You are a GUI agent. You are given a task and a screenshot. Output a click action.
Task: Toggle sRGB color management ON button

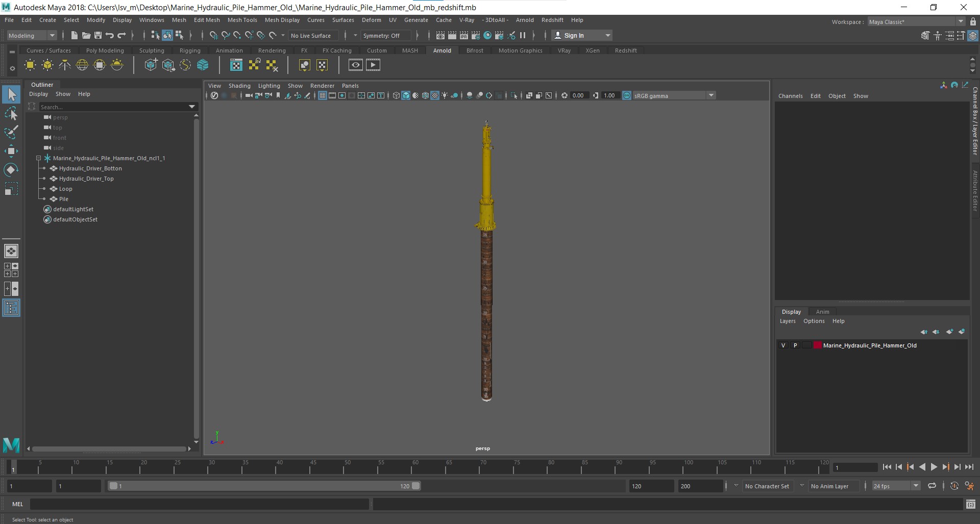627,95
